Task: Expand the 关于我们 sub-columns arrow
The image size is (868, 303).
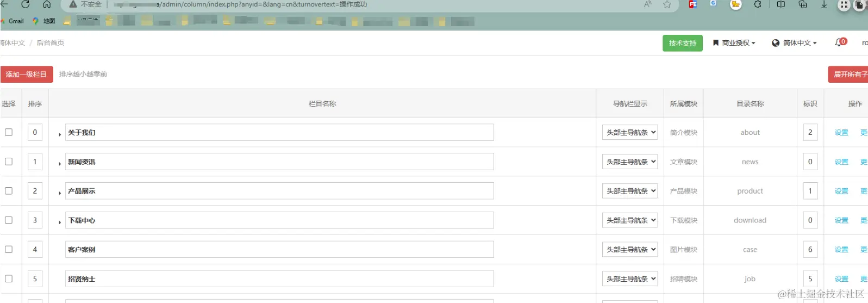Action: tap(60, 134)
